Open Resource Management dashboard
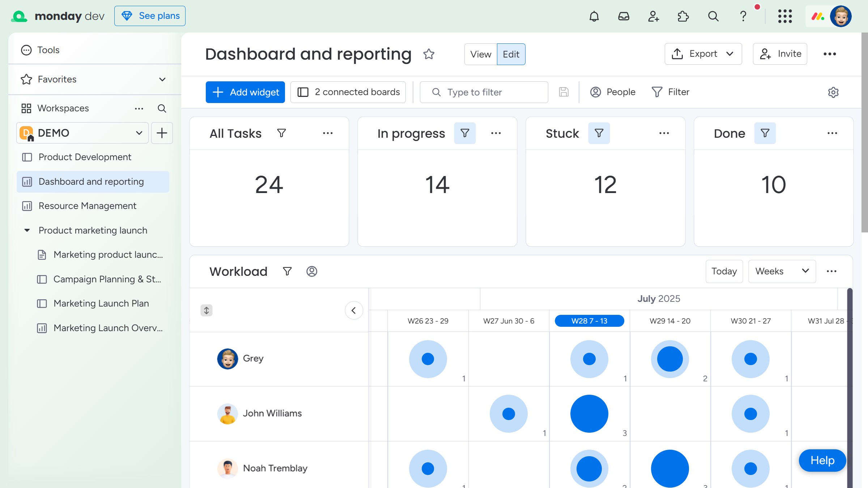 (93, 206)
